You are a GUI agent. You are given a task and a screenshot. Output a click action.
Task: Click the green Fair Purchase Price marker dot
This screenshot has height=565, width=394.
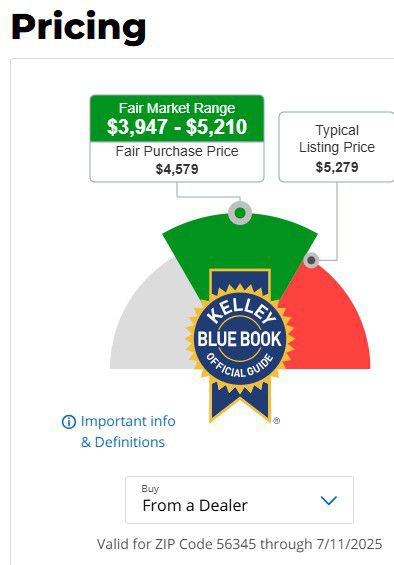240,213
